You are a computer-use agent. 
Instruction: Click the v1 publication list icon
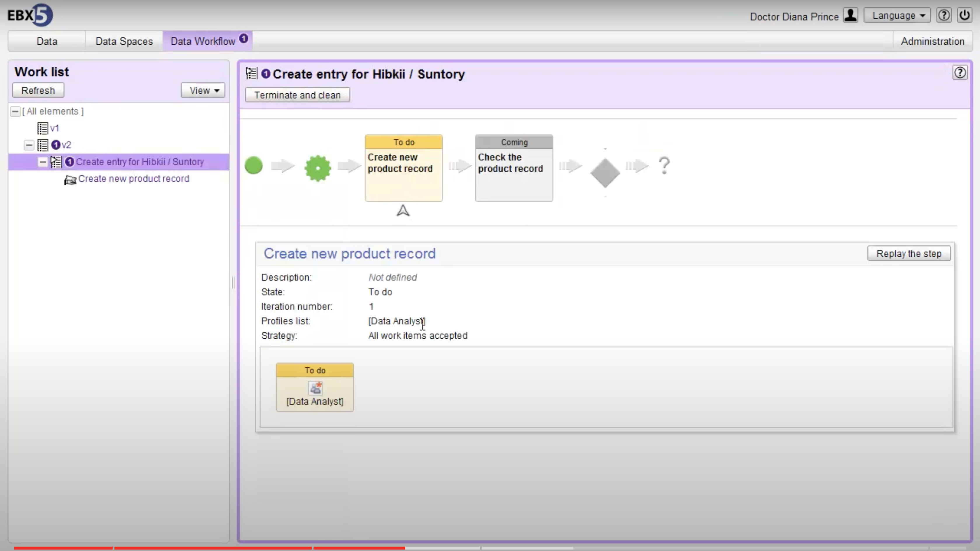43,128
